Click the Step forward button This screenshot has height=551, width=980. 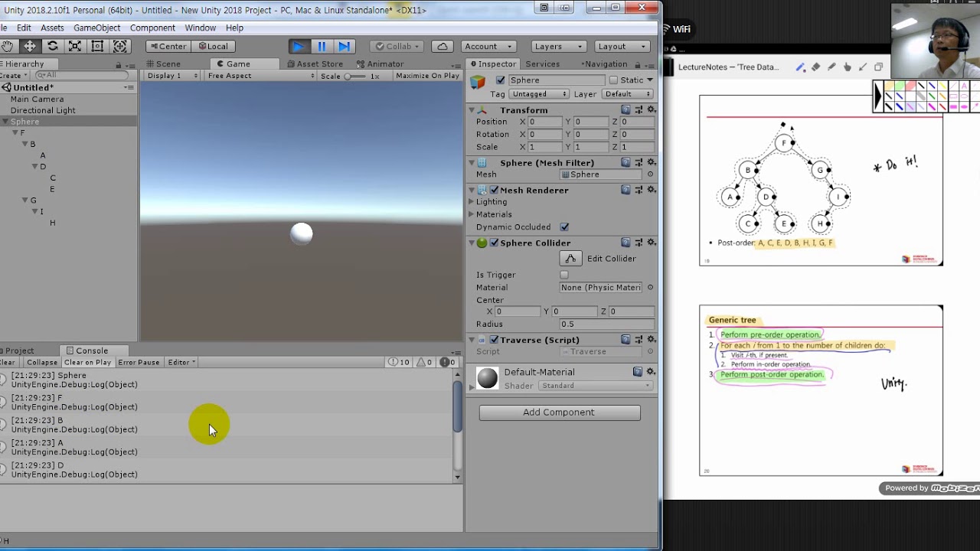345,46
